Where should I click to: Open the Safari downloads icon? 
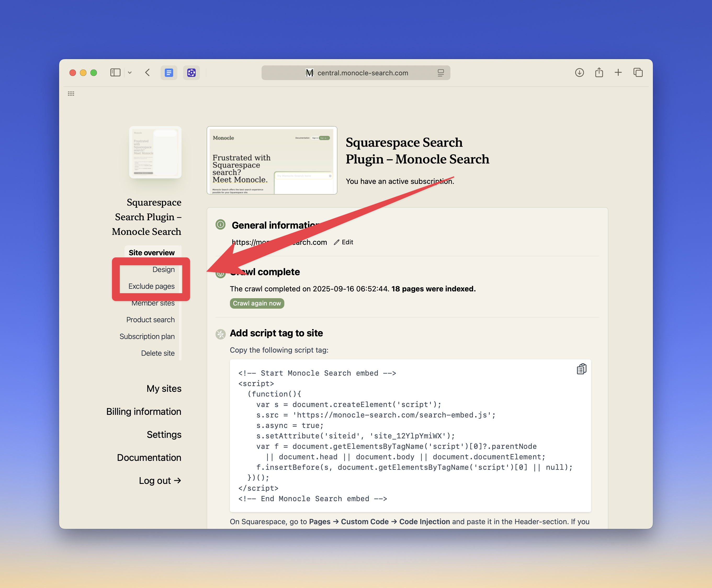pyautogui.click(x=579, y=72)
